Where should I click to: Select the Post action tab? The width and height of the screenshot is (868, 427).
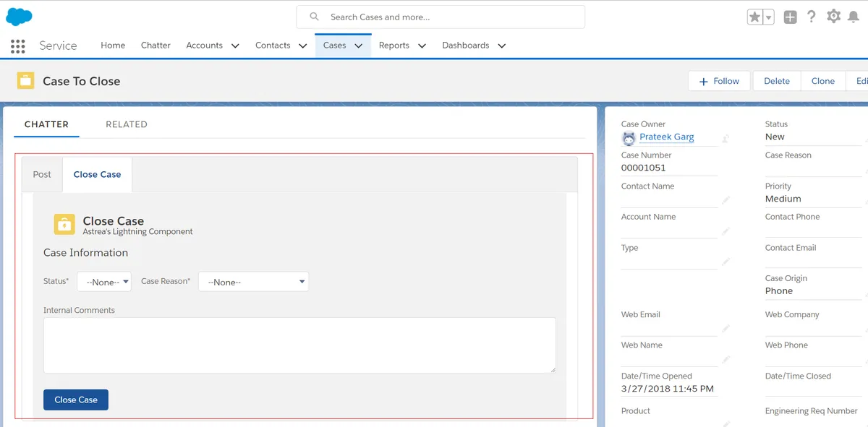(x=42, y=174)
